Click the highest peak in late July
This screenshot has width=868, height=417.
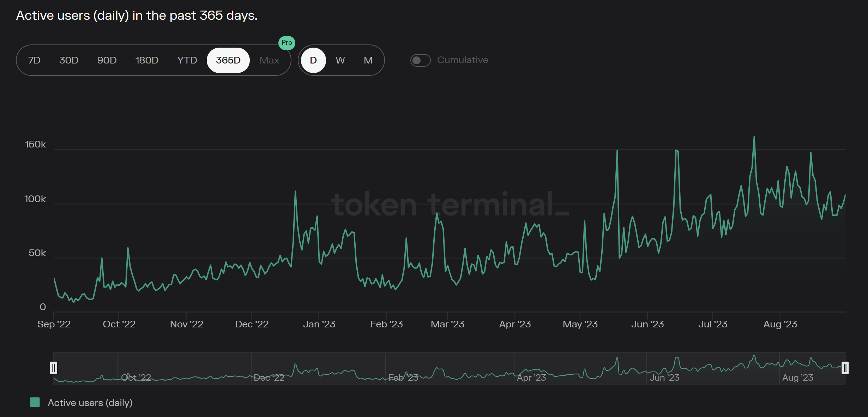coord(754,137)
